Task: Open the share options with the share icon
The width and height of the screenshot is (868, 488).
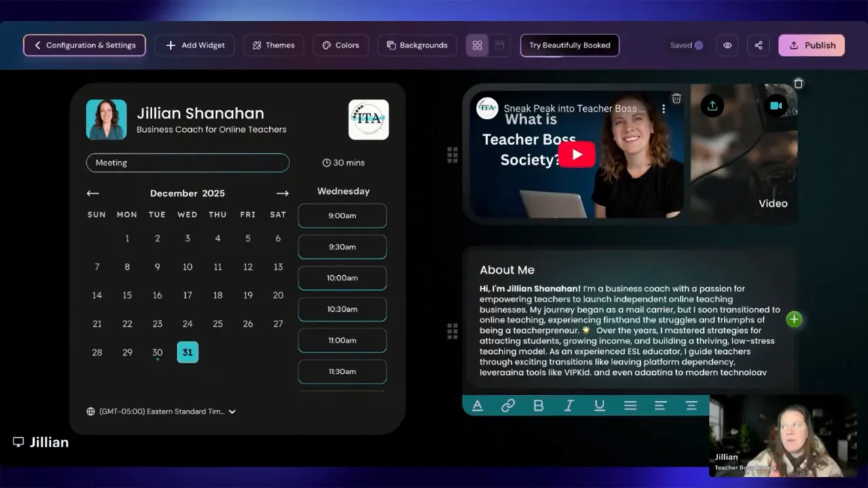Action: 758,45
